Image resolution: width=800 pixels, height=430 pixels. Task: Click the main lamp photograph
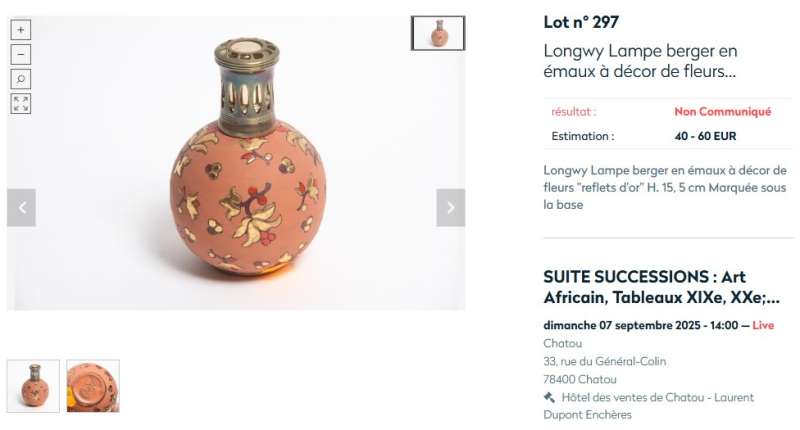pos(236,163)
